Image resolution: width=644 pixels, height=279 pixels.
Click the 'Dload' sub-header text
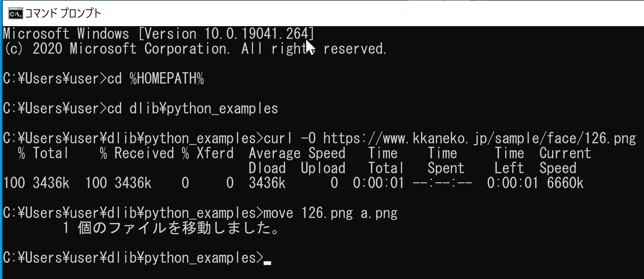click(267, 168)
